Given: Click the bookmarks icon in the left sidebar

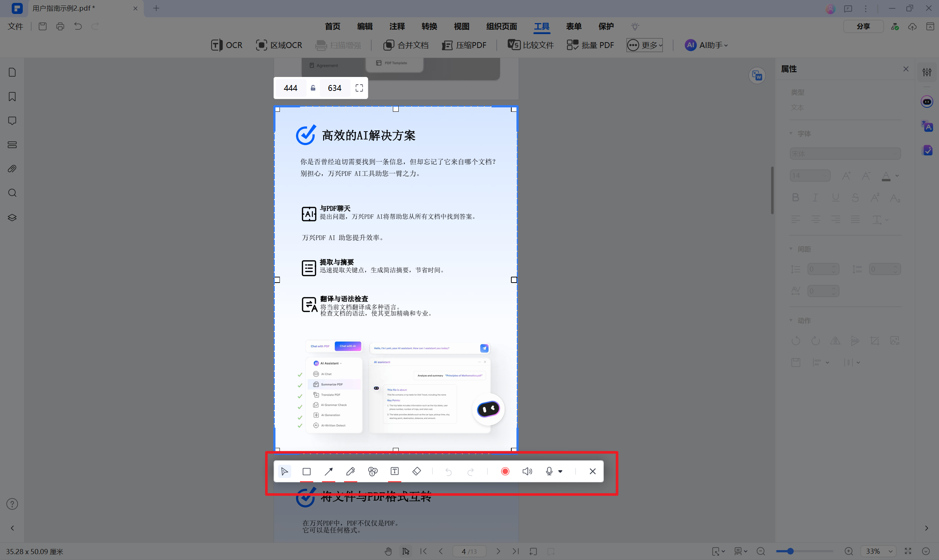Looking at the screenshot, I should click(12, 97).
